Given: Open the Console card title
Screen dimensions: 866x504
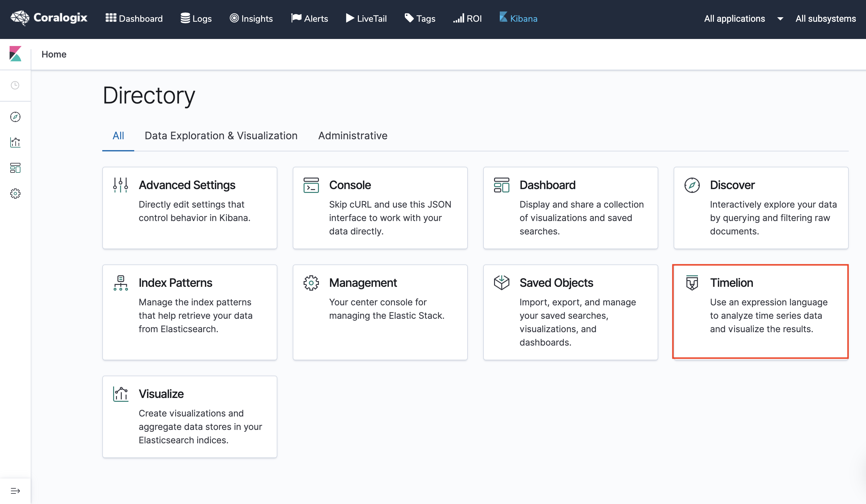Looking at the screenshot, I should [350, 185].
